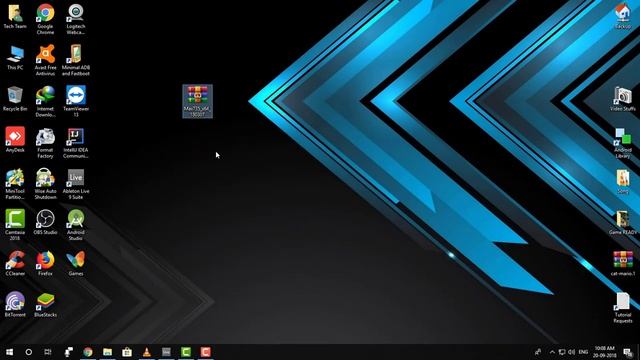Open Ableton Live 9 Suite shortcut
This screenshot has width=640, height=360.
click(x=76, y=184)
